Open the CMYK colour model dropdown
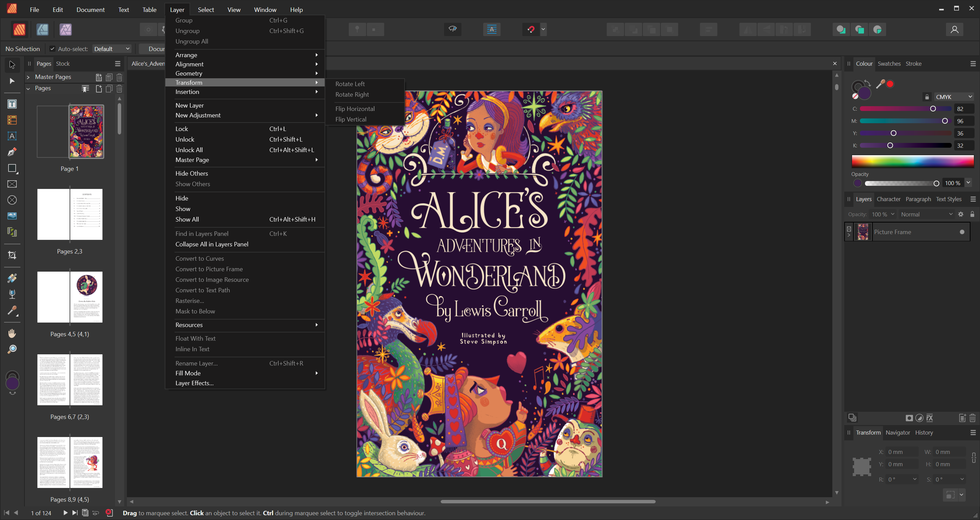The width and height of the screenshot is (980, 520). click(x=954, y=97)
